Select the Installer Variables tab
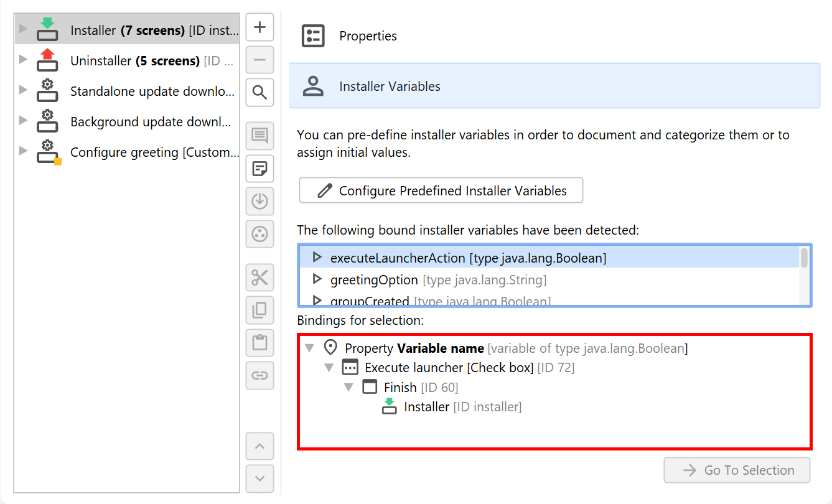Viewport: 832px width, 504px height. coord(390,86)
